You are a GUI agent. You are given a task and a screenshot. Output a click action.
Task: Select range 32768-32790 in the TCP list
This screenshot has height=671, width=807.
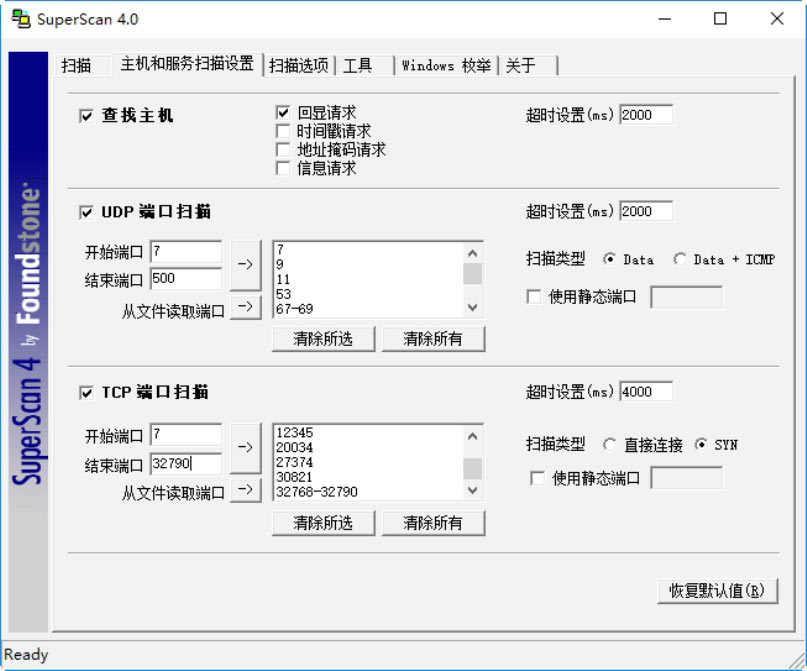[369, 492]
